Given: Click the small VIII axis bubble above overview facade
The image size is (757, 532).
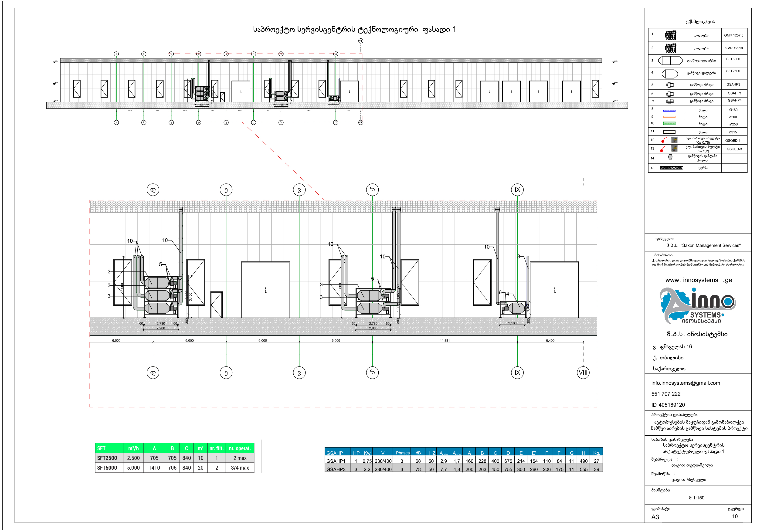Looking at the screenshot, I should tap(361, 41).
